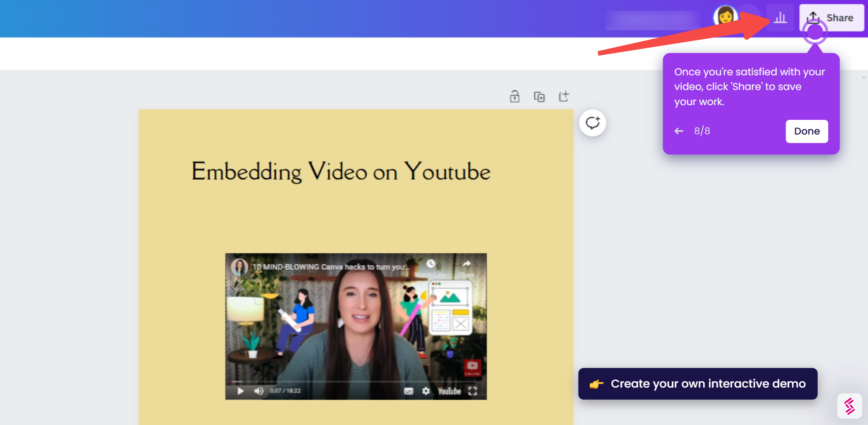Mute the video using speaker icon
This screenshot has height=425, width=868.
(258, 391)
